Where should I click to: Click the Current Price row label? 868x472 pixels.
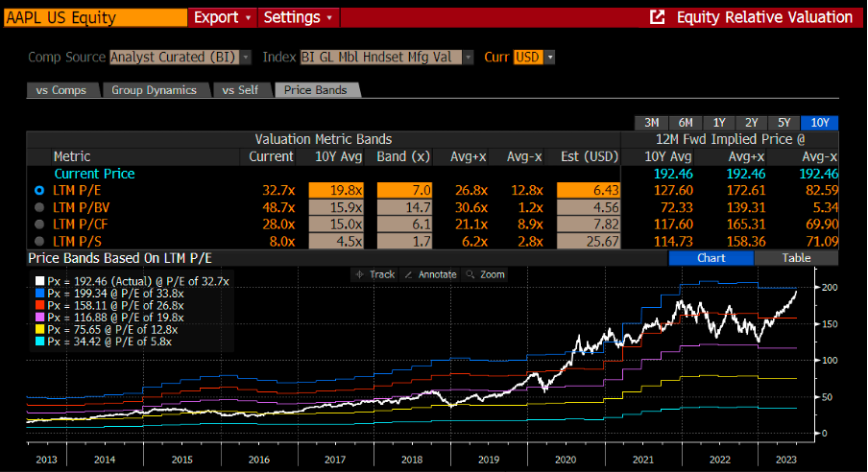click(x=95, y=174)
